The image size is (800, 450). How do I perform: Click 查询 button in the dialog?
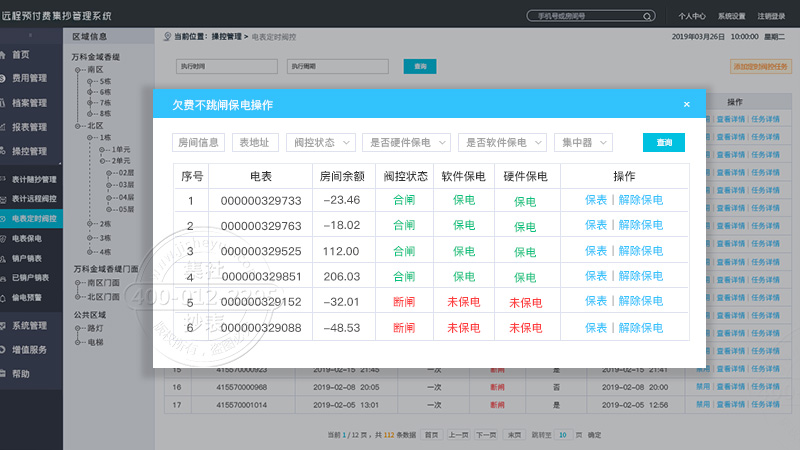point(664,142)
